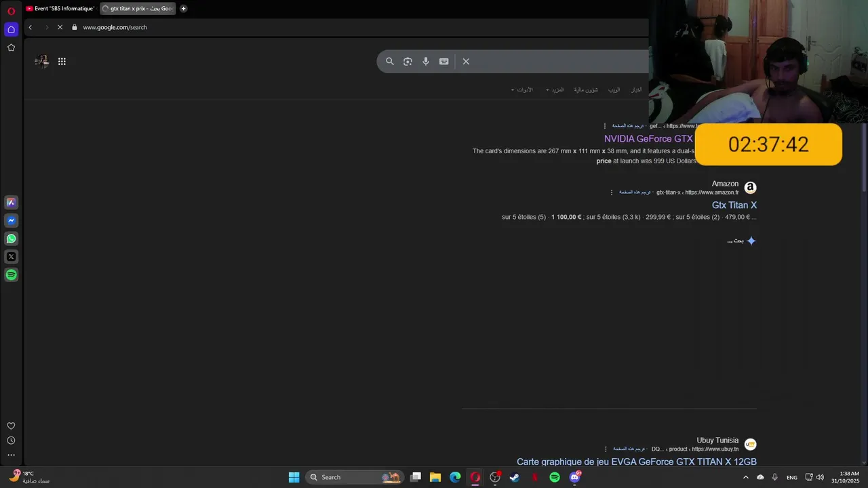868x488 pixels.
Task: Click the taskbar Search box
Action: point(355,477)
